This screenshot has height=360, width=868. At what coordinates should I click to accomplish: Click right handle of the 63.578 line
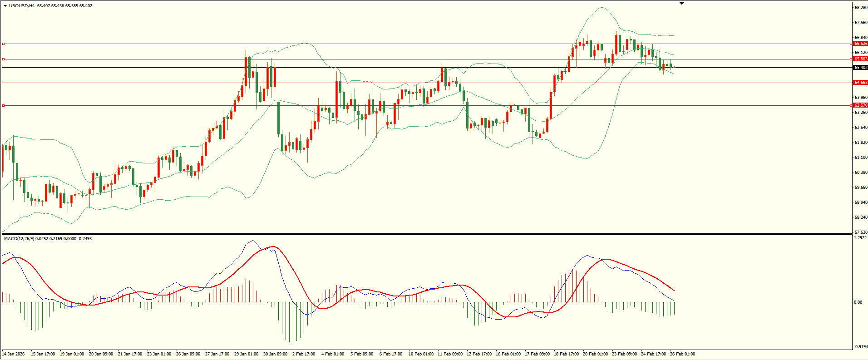coord(850,105)
